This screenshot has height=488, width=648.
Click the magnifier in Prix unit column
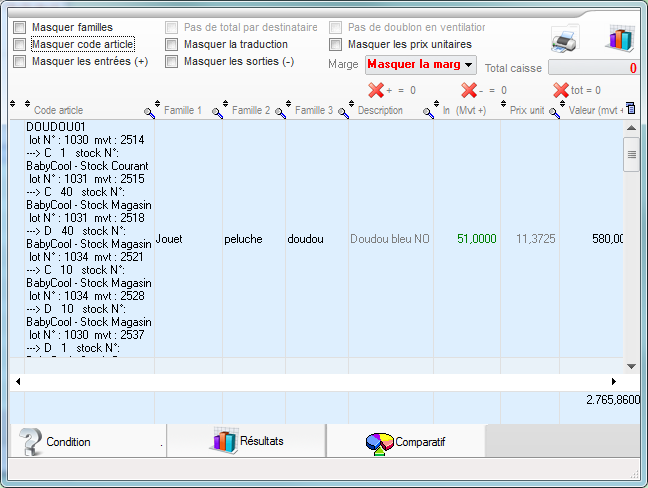[552, 112]
